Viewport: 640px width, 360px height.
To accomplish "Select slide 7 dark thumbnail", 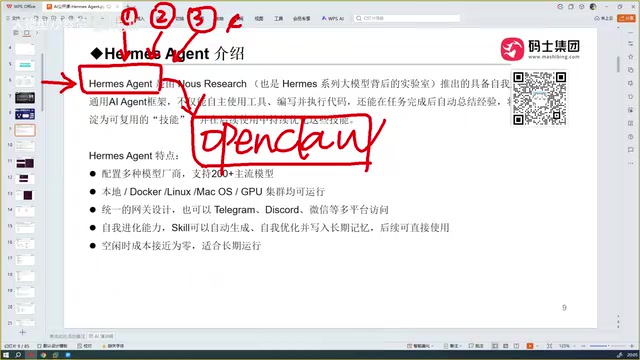I will tap(25, 98).
